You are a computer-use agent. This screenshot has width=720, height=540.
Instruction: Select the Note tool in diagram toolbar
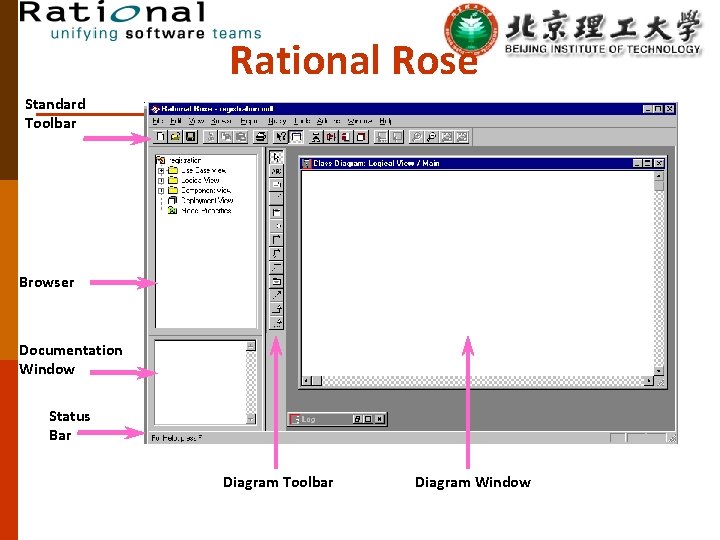coord(276,185)
